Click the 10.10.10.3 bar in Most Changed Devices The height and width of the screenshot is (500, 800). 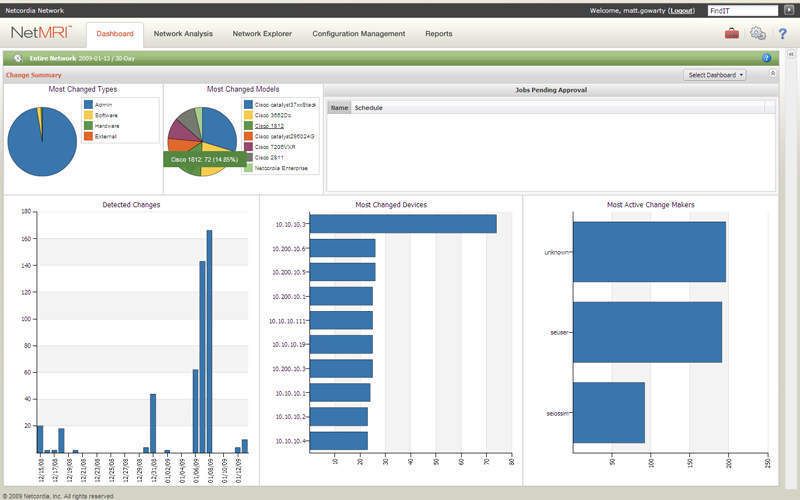(x=403, y=224)
